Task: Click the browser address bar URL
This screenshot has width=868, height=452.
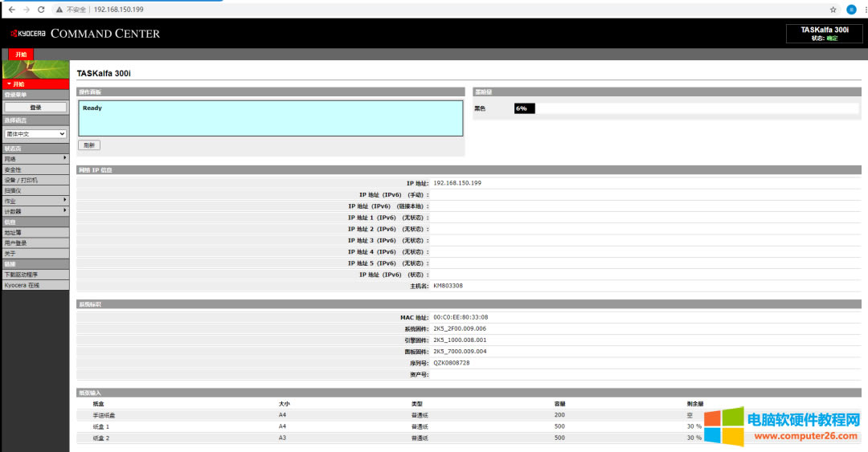Action: tap(119, 9)
